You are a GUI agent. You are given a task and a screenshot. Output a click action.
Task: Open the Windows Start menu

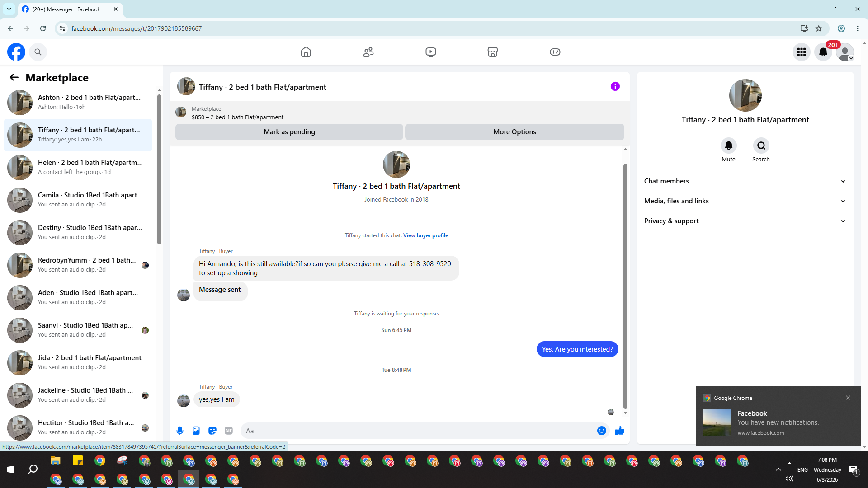(x=11, y=470)
